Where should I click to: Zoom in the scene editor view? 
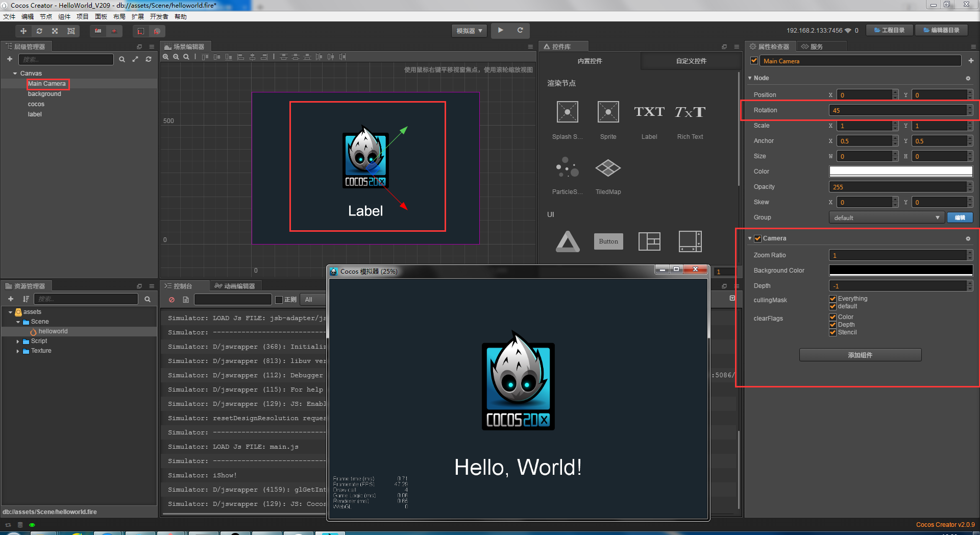[166, 57]
